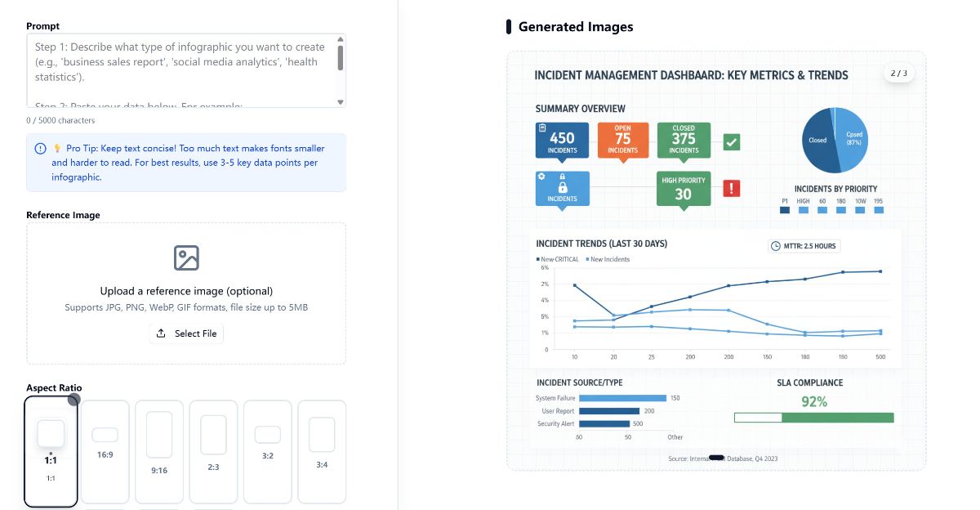Select the 16:9 aspect ratio option
The image size is (980, 510).
point(105,451)
